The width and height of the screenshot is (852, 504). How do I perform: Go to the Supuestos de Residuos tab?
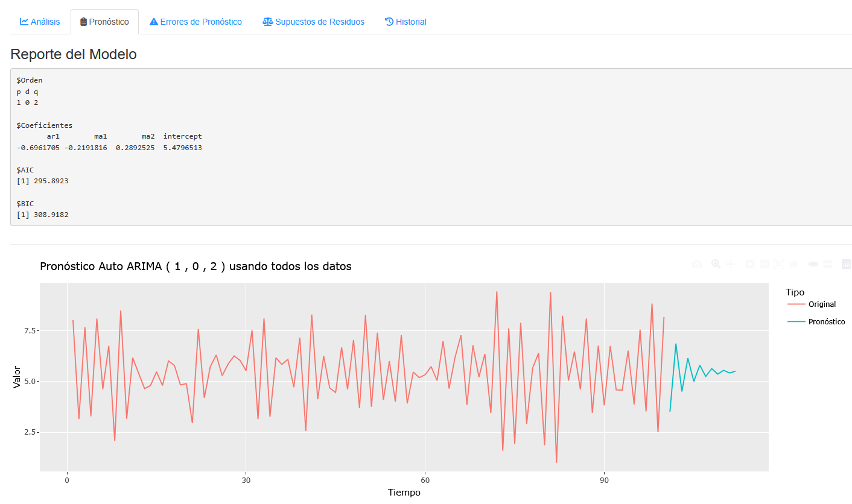pyautogui.click(x=313, y=22)
